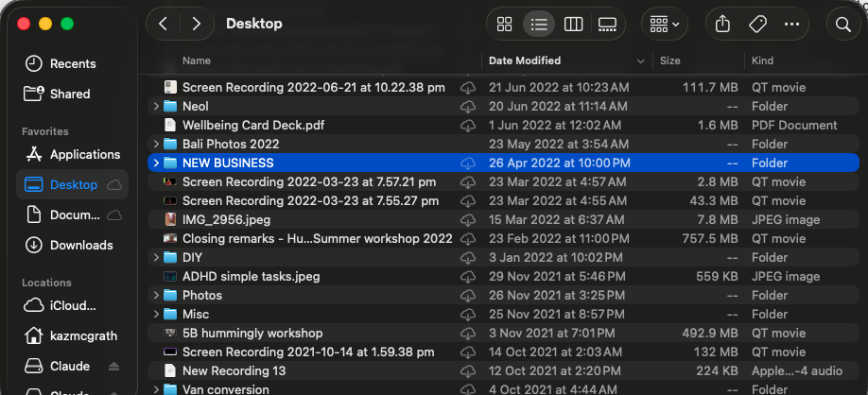Click the Photos folder icon

[x=170, y=296]
